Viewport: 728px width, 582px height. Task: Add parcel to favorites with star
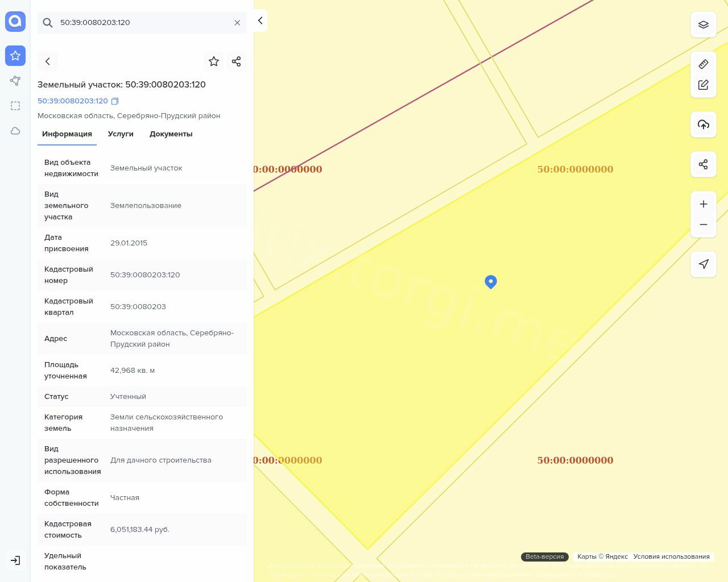coord(214,61)
